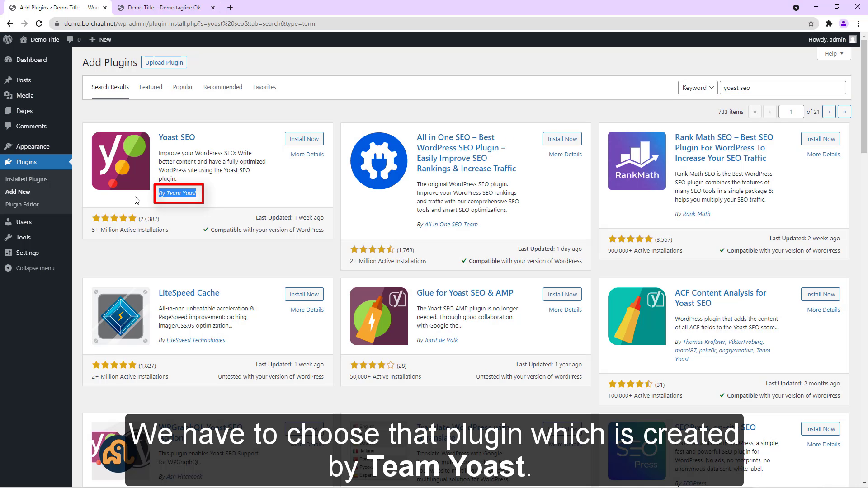868x488 pixels.
Task: Open More Details for Yoast SEO
Action: coord(307,154)
